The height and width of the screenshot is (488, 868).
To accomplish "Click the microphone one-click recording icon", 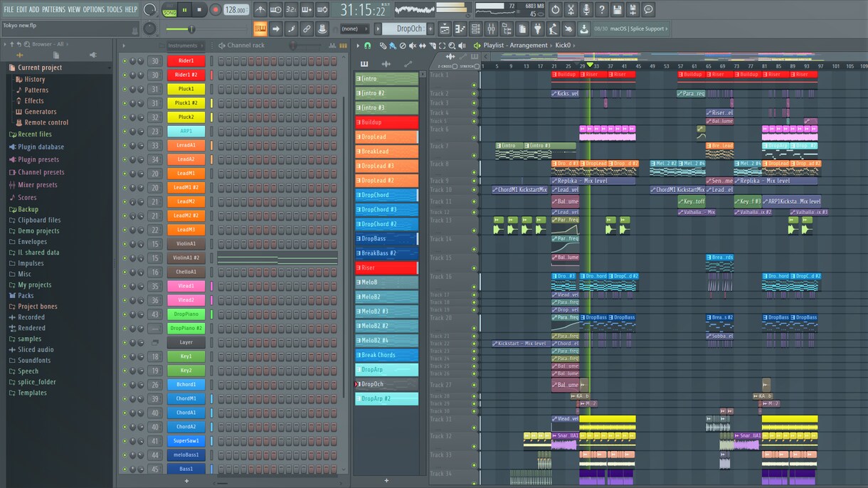I will click(x=586, y=10).
